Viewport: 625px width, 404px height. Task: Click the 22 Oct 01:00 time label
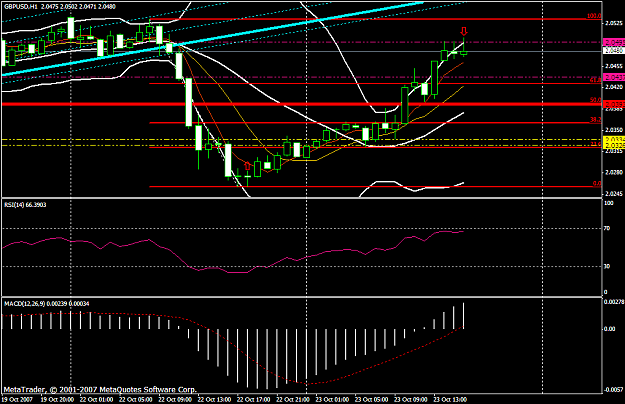(x=96, y=399)
